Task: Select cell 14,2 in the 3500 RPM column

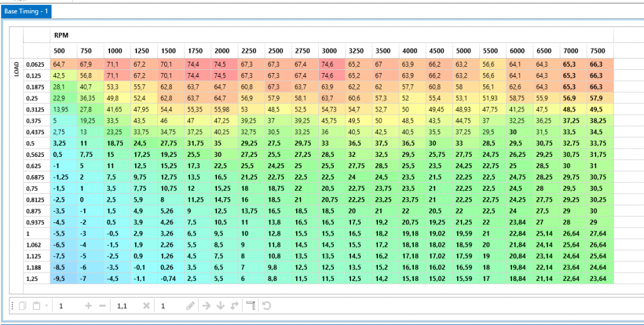Action: tap(386, 278)
